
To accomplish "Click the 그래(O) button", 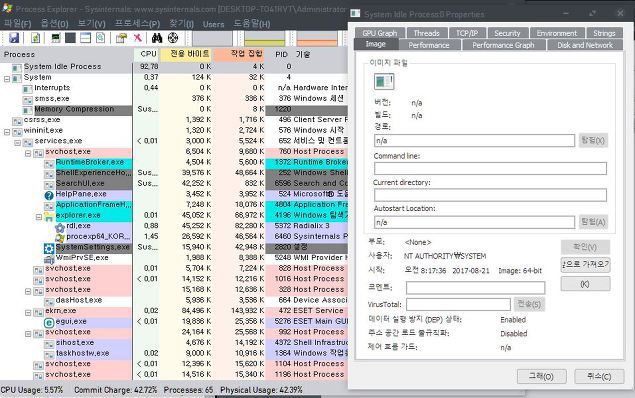I will tap(541, 377).
